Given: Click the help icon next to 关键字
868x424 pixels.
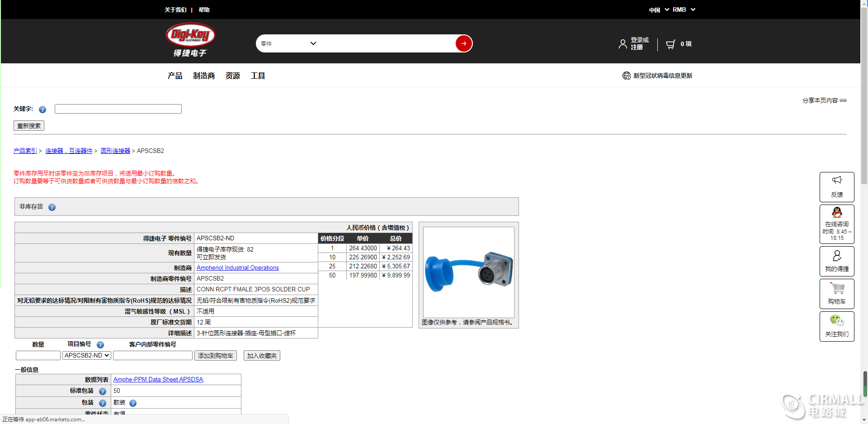Looking at the screenshot, I should coord(42,110).
